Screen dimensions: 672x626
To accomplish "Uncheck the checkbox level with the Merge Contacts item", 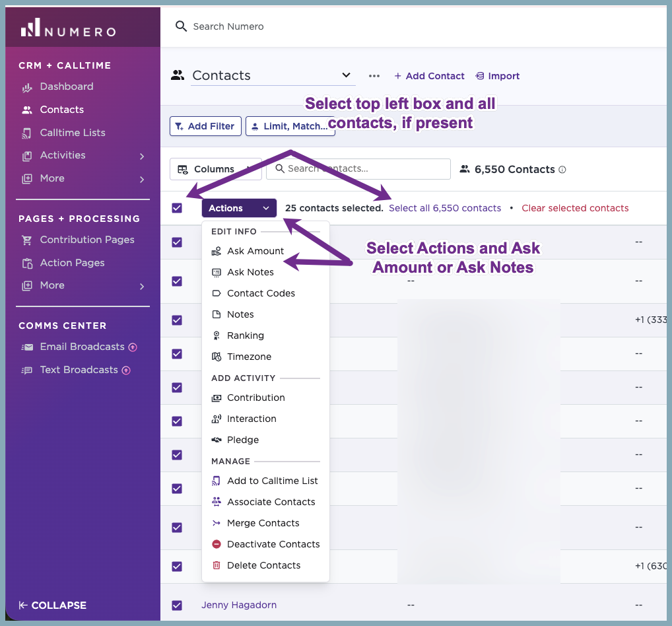I will [x=177, y=528].
